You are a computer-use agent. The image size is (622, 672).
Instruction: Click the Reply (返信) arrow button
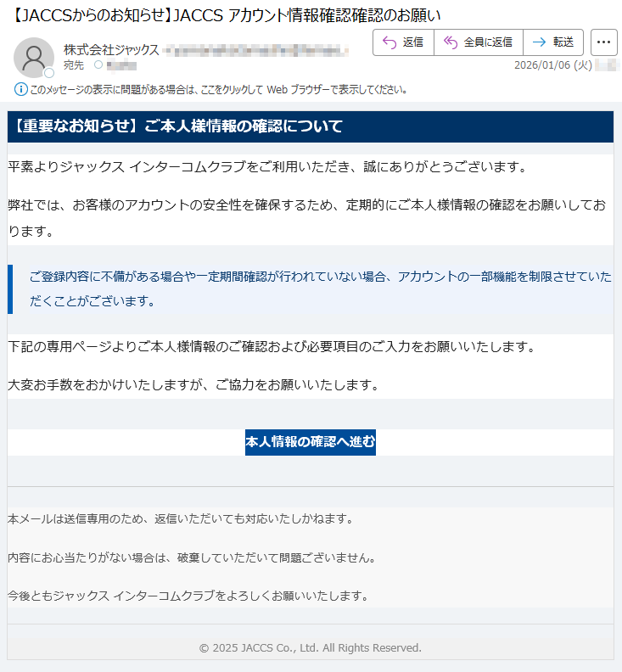403,42
